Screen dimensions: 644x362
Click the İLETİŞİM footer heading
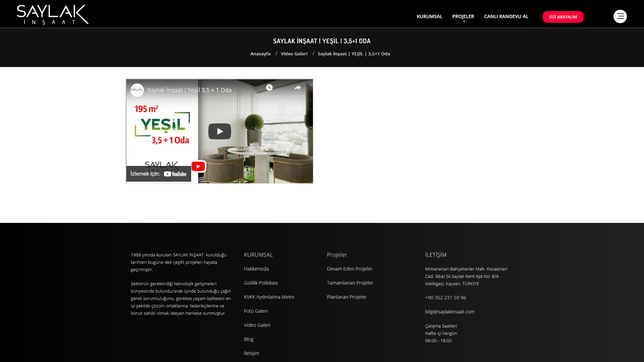click(x=435, y=255)
